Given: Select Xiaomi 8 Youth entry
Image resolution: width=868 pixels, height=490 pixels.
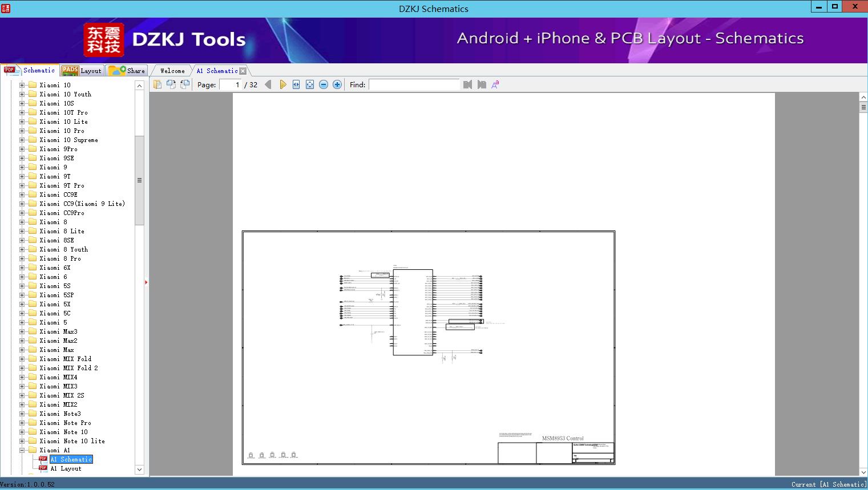Looking at the screenshot, I should tap(64, 249).
